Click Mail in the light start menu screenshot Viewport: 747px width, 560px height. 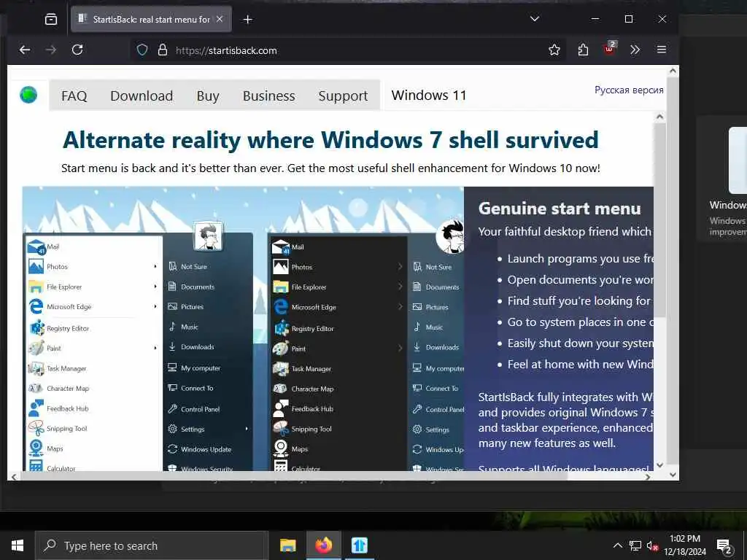(x=53, y=246)
